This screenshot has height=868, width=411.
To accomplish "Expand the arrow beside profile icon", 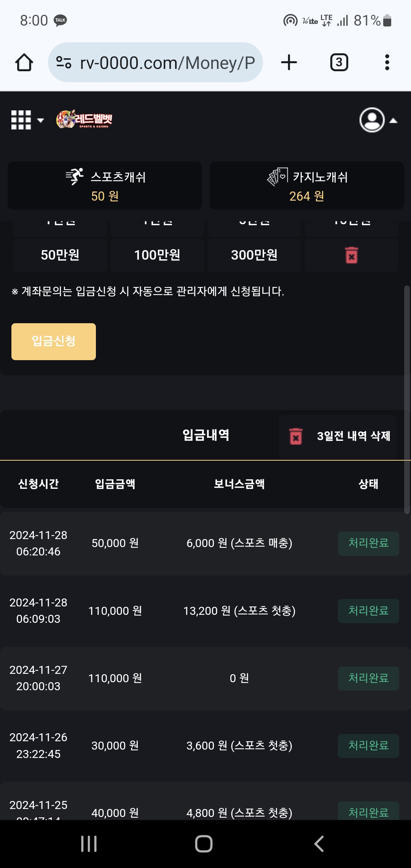I will coord(393,121).
